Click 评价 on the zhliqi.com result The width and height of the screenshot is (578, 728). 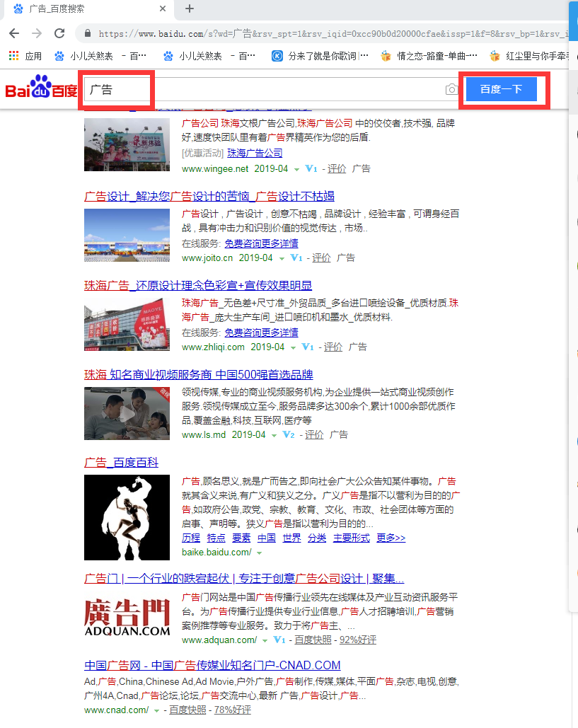pos(333,347)
